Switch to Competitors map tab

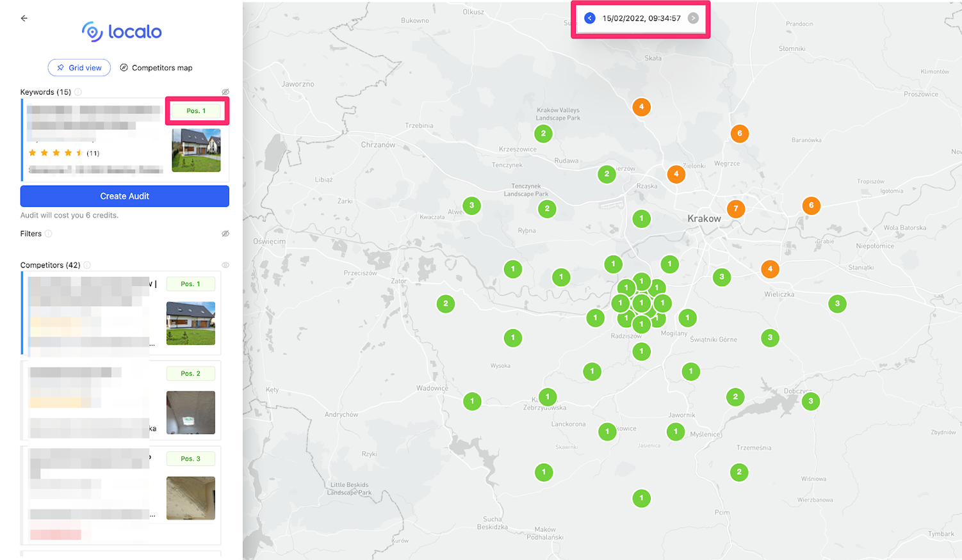click(x=156, y=68)
